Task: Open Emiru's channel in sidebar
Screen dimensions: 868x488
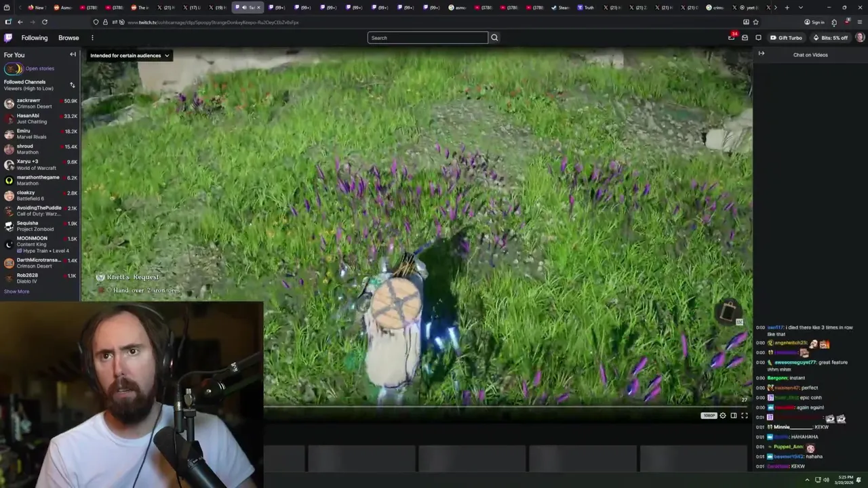Action: pyautogui.click(x=40, y=134)
